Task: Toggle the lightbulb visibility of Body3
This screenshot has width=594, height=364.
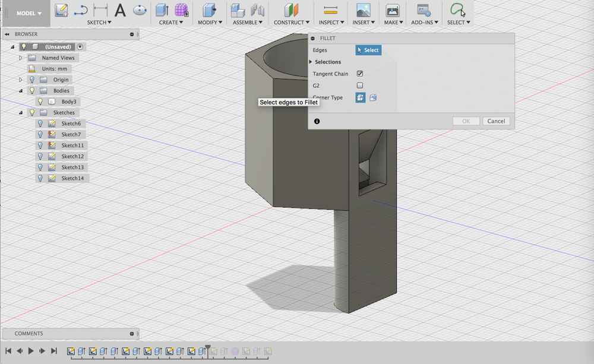Action: point(40,102)
